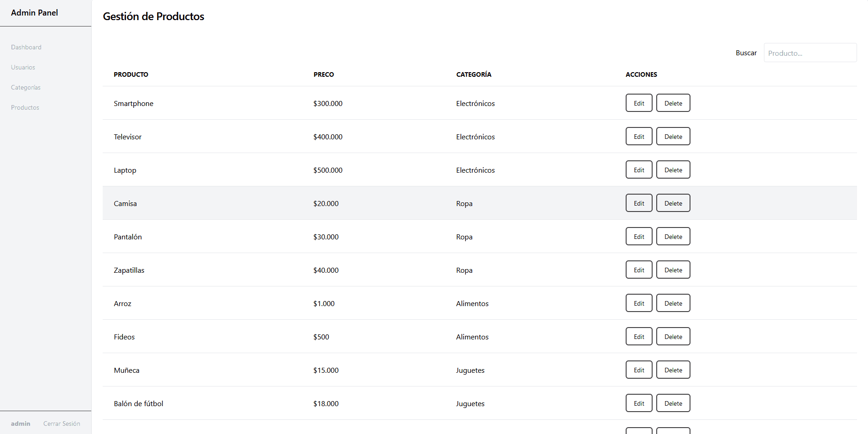Click the CATEGORÍA column header
This screenshot has height=434, width=868.
(x=474, y=74)
